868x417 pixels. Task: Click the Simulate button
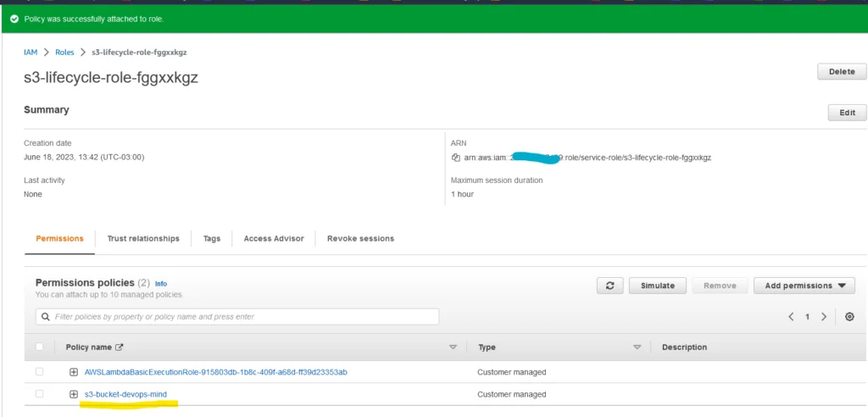658,286
